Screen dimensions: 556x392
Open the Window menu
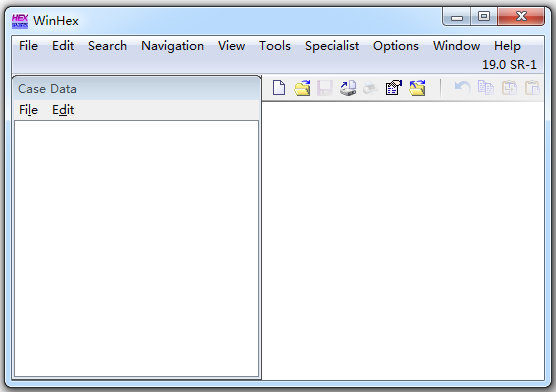456,46
